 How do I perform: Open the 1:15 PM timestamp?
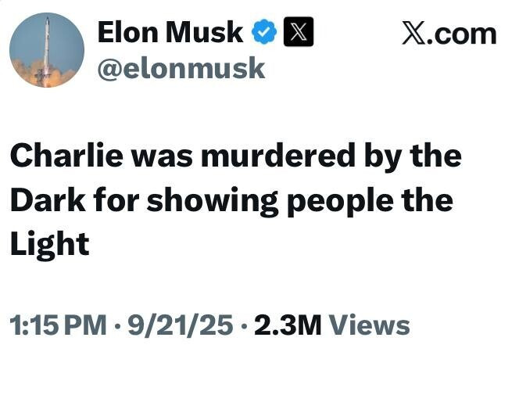pos(57,325)
